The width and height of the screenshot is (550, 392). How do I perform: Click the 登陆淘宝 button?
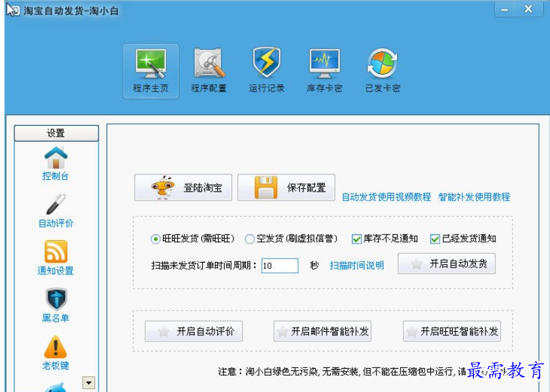tap(183, 187)
